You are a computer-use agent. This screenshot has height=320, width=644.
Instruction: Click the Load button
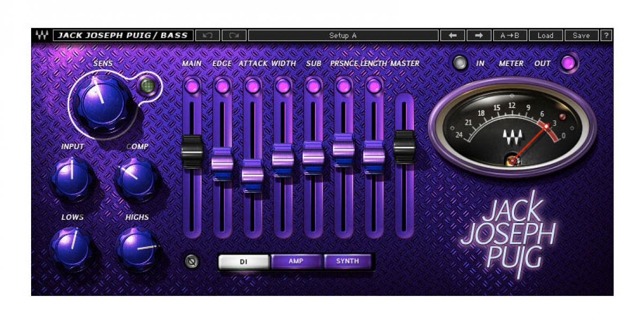click(x=545, y=35)
